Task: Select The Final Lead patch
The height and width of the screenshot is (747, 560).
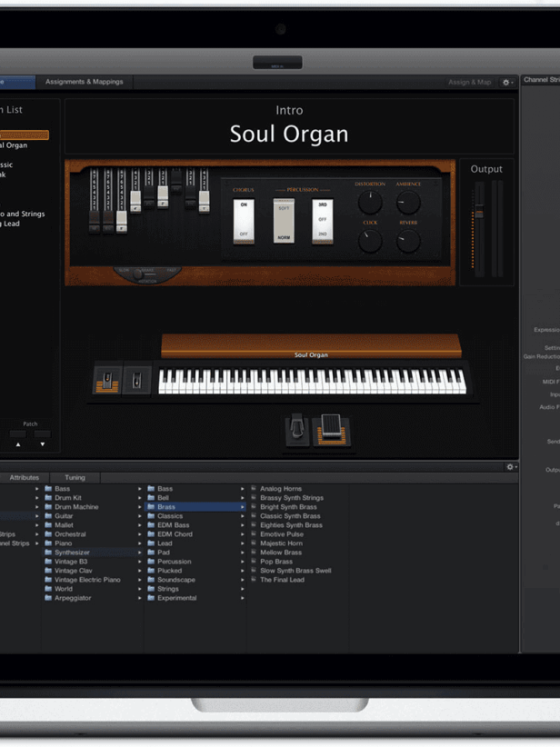Action: point(282,580)
